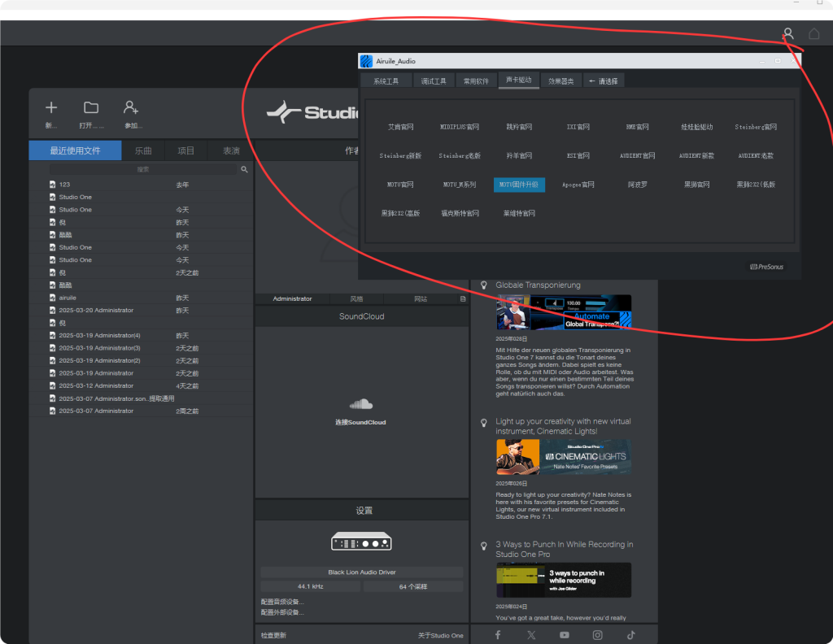Screen dimensions: 833x644
Task: Click the lightbulb icon beside Globale Transponierung
Action: tap(484, 285)
